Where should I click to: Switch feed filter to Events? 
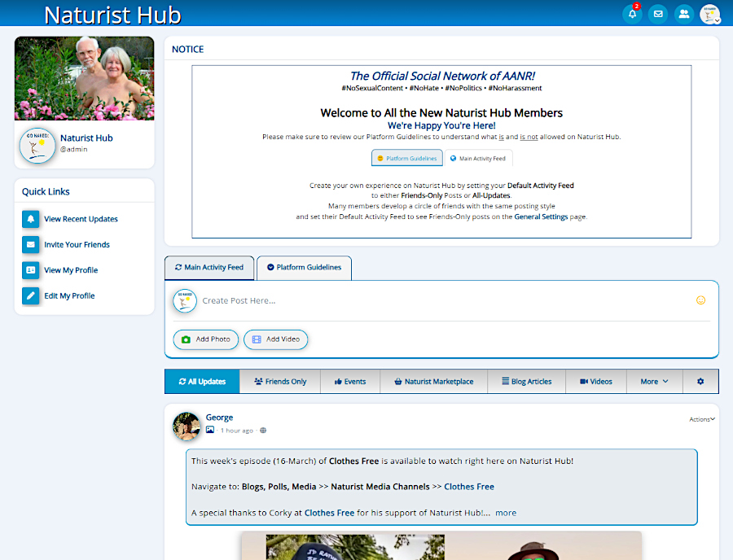click(350, 381)
